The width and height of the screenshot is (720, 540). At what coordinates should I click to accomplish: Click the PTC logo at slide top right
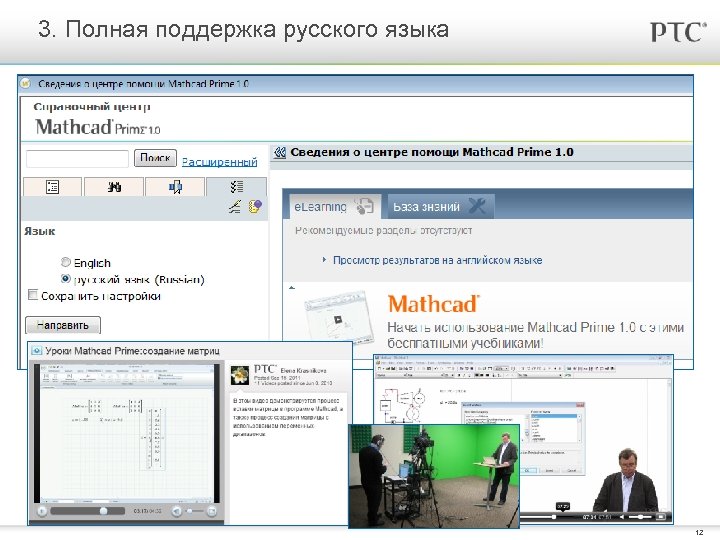point(678,32)
